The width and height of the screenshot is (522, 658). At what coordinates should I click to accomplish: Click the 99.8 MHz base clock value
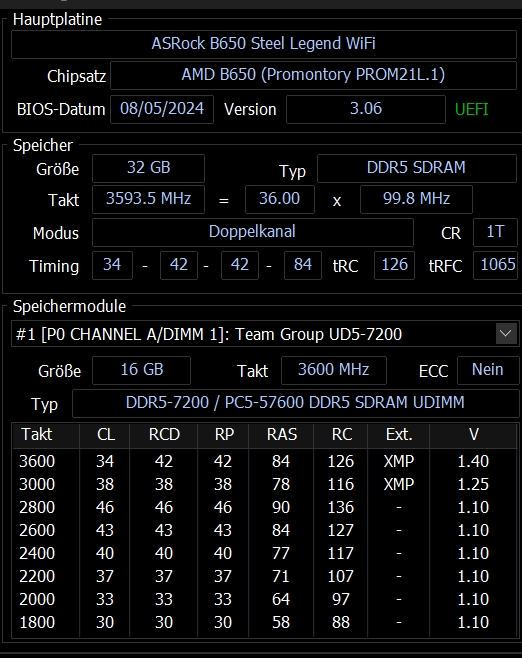point(416,199)
